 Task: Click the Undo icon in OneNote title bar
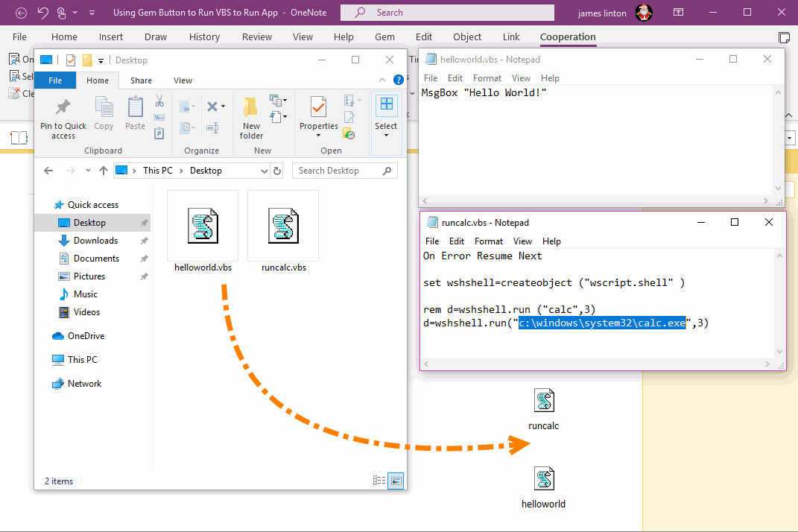pos(42,13)
